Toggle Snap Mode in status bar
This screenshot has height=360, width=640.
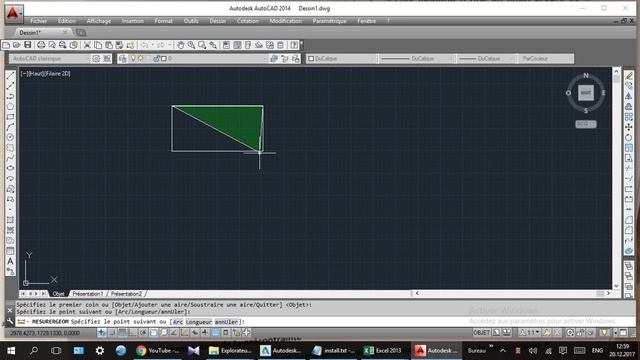pyautogui.click(x=112, y=333)
